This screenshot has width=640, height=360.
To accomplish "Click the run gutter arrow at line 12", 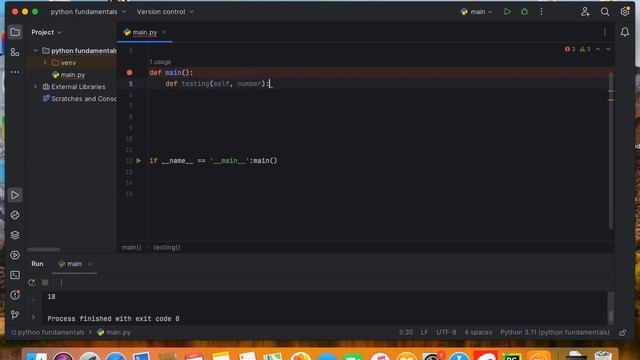I will pos(139,161).
